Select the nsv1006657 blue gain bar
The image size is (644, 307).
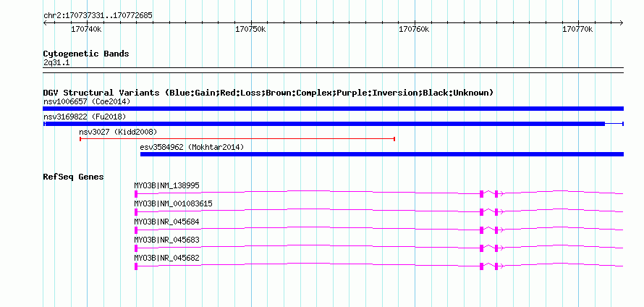333,109
